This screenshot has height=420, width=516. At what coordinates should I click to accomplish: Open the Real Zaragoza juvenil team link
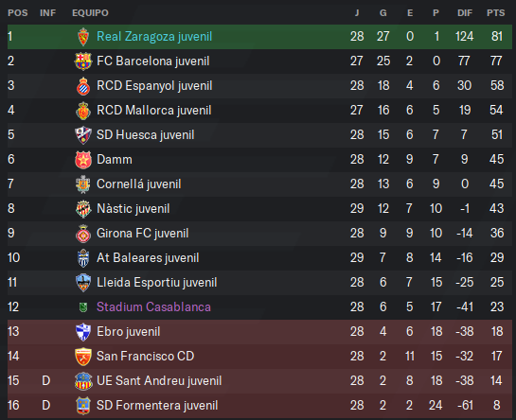(x=154, y=37)
